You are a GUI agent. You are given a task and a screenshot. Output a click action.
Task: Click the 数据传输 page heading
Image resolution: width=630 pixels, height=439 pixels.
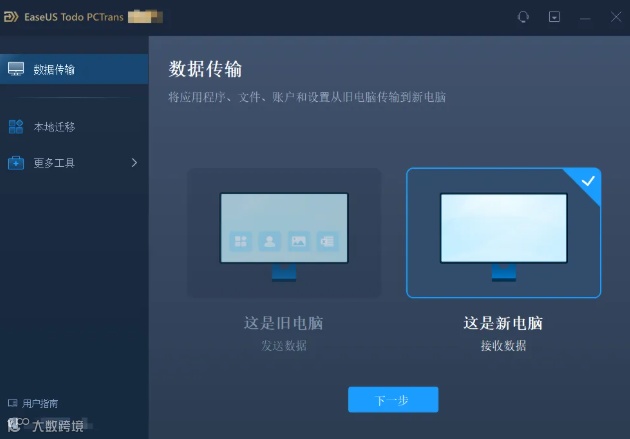[x=205, y=69]
